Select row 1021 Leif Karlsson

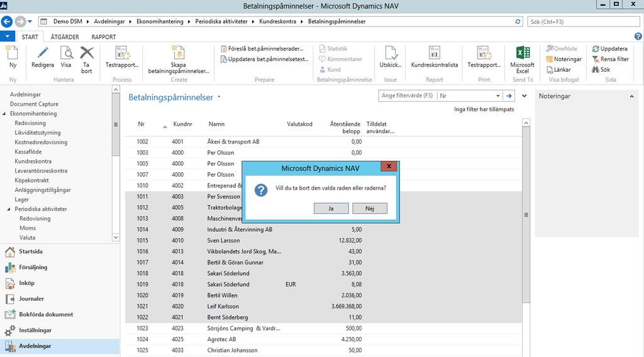coord(323,307)
